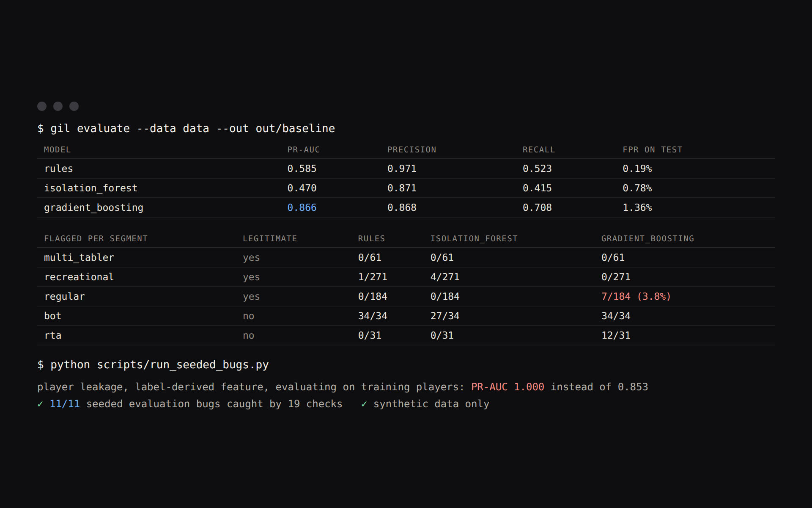Click the red PR-AUC 1.000 text

[x=507, y=387]
